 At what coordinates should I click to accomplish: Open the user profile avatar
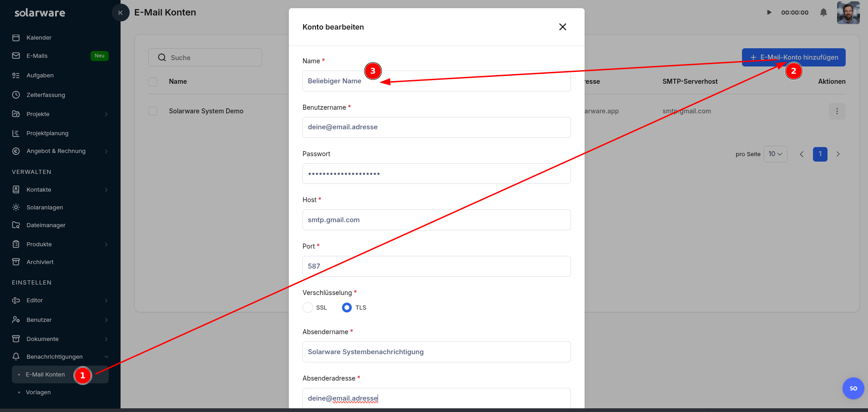click(x=848, y=13)
